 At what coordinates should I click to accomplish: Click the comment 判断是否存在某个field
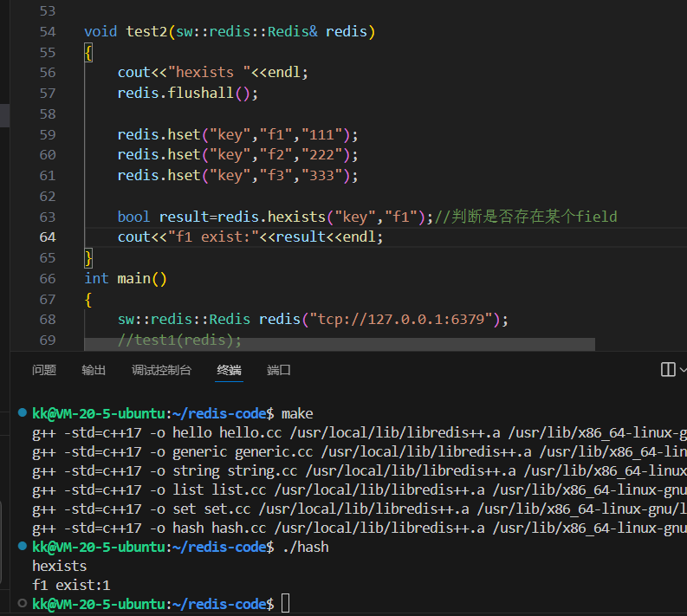tap(526, 217)
